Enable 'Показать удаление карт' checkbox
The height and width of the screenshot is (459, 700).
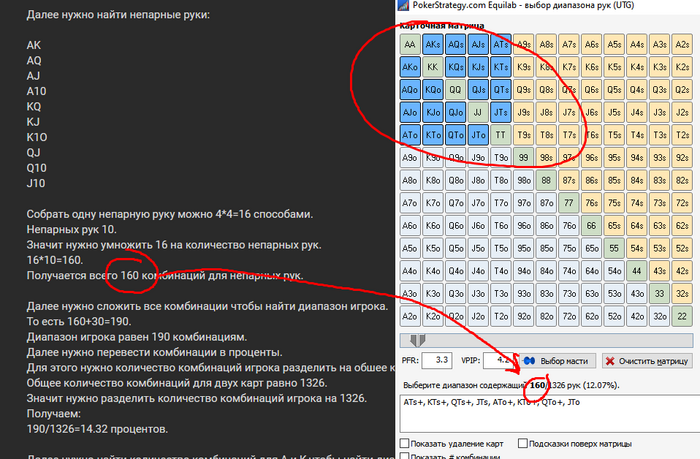click(x=404, y=443)
